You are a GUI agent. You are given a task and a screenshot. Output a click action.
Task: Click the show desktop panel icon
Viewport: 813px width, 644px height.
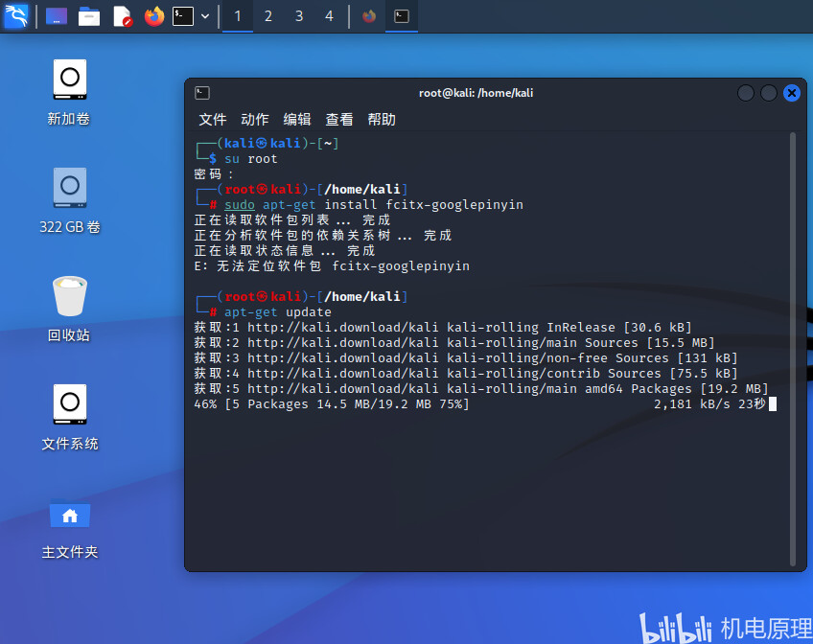[x=57, y=16]
